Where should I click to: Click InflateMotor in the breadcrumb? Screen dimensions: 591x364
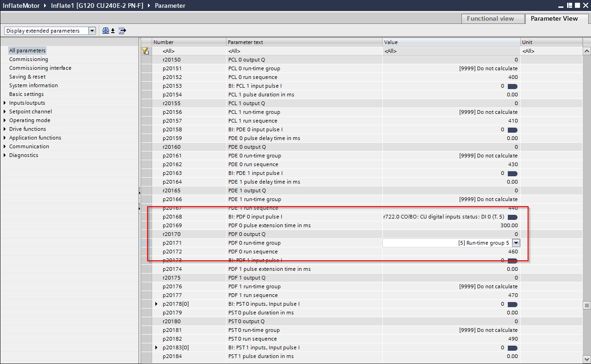(21, 6)
